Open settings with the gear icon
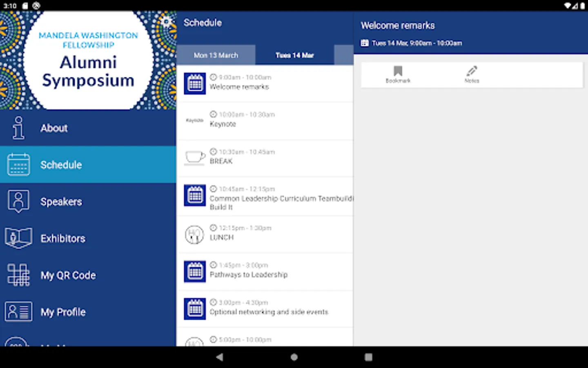 [166, 21]
